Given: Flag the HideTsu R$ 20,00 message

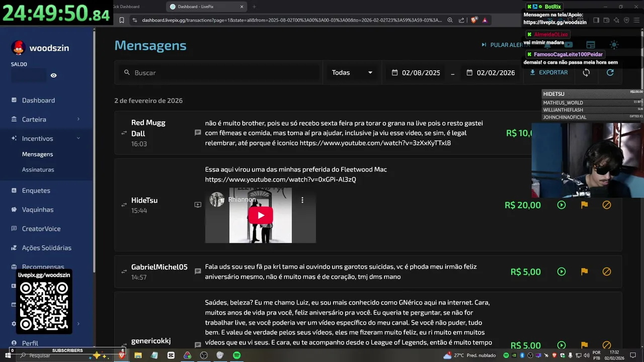Looking at the screenshot, I should pos(584,205).
